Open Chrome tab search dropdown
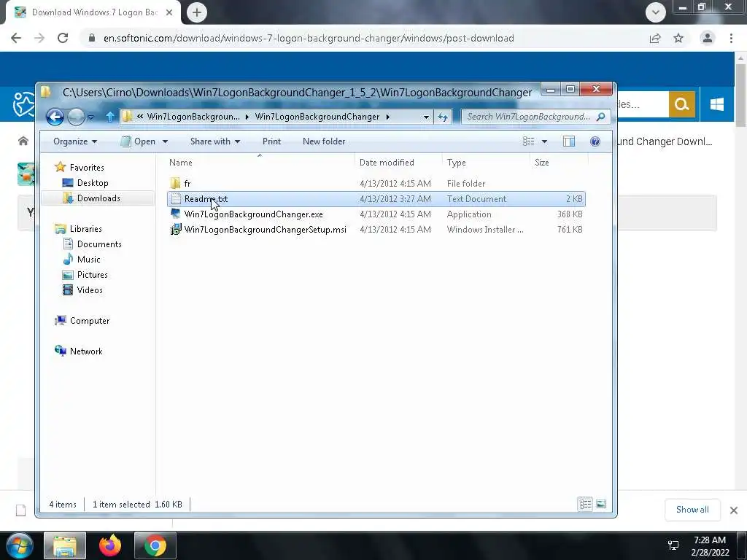Image resolution: width=747 pixels, height=560 pixels. point(656,12)
